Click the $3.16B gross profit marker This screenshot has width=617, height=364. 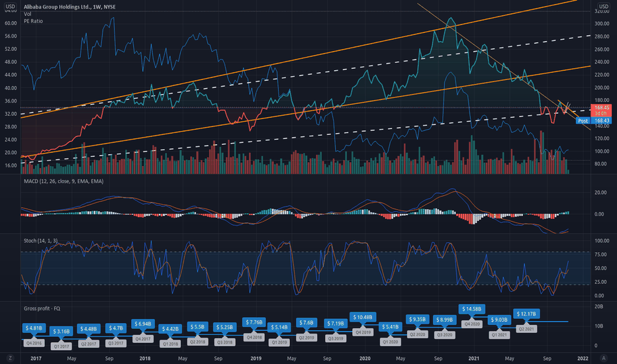tap(61, 332)
